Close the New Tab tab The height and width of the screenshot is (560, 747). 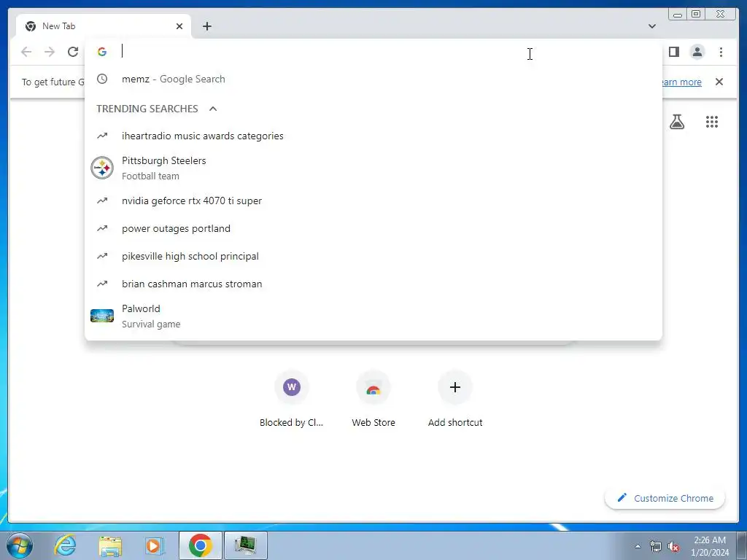point(179,26)
